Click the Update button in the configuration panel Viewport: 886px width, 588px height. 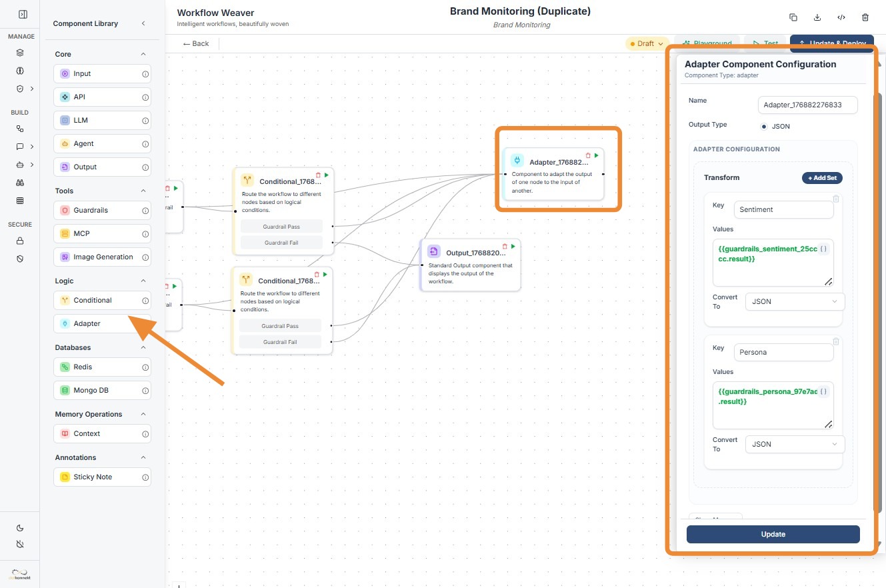(x=773, y=534)
